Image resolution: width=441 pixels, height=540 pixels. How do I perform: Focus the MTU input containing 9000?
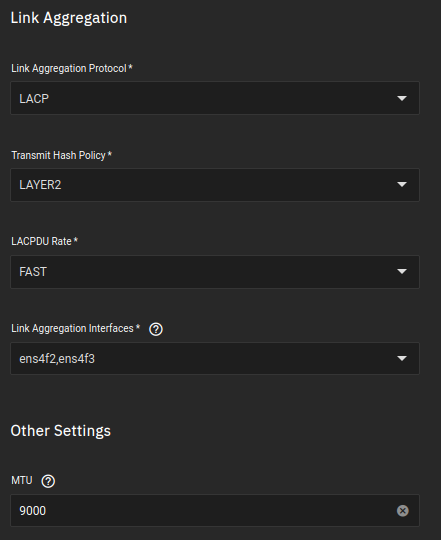click(215, 510)
